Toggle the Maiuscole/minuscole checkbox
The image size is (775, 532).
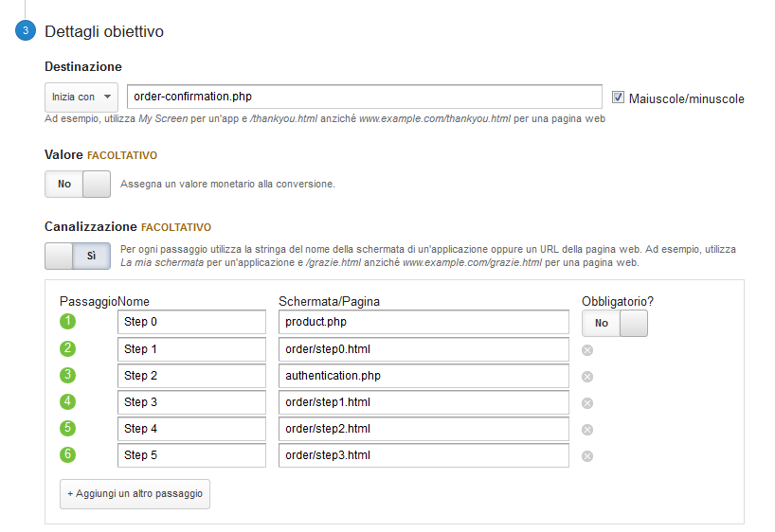pos(619,98)
